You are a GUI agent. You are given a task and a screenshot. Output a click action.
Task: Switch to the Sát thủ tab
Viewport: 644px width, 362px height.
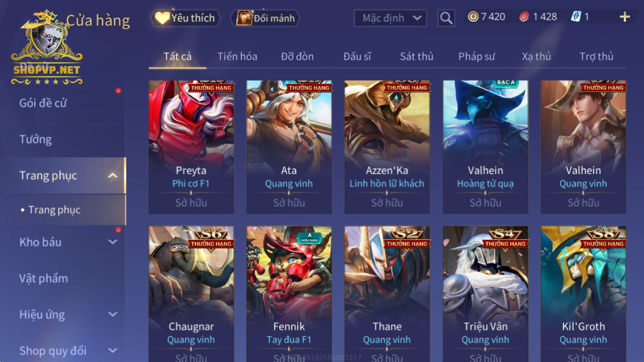pos(416,56)
